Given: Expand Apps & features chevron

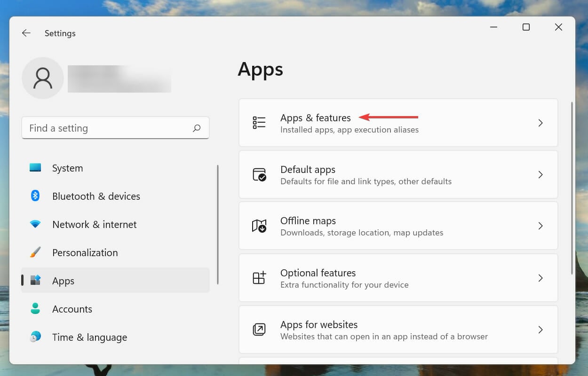Looking at the screenshot, I should coord(540,123).
